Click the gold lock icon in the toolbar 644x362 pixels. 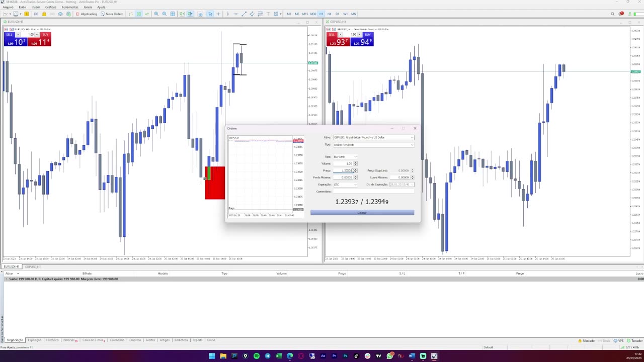click(44, 14)
